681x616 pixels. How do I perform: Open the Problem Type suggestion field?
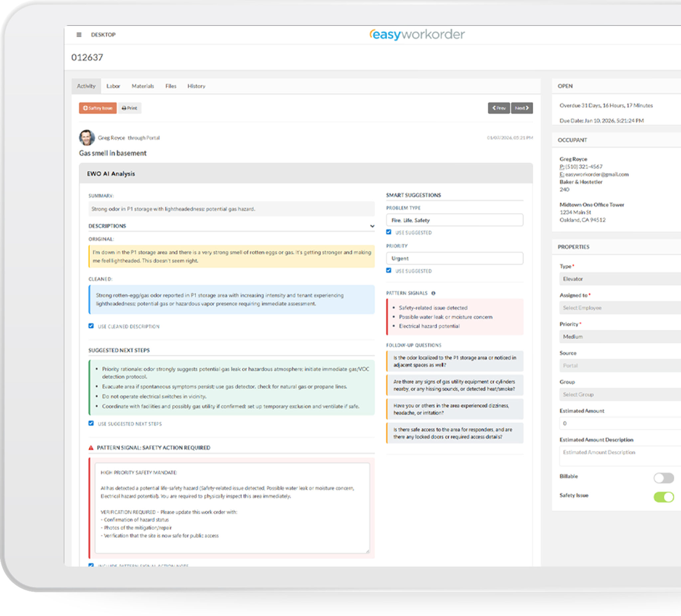455,220
